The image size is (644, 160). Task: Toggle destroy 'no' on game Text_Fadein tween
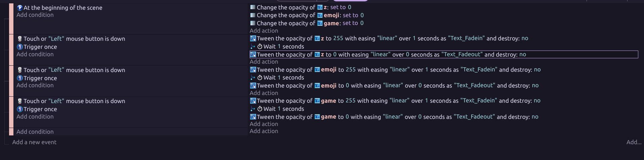(x=537, y=101)
